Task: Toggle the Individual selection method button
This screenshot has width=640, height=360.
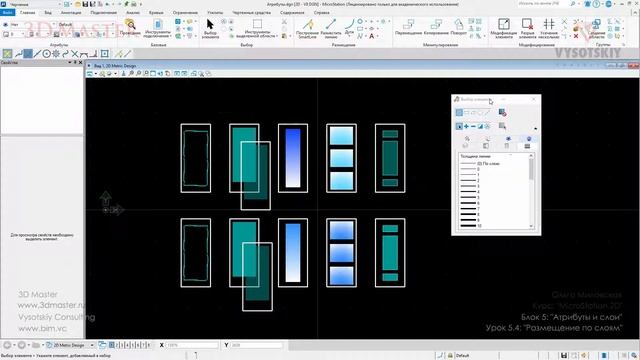Action: click(x=459, y=113)
